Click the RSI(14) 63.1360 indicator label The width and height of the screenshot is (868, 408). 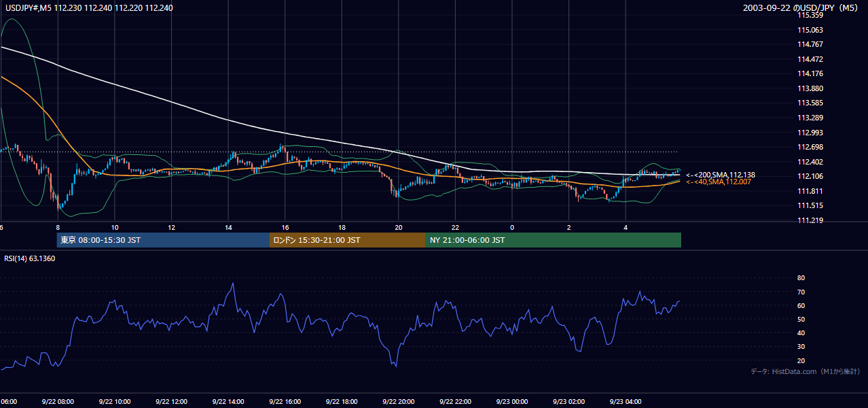tap(30, 258)
